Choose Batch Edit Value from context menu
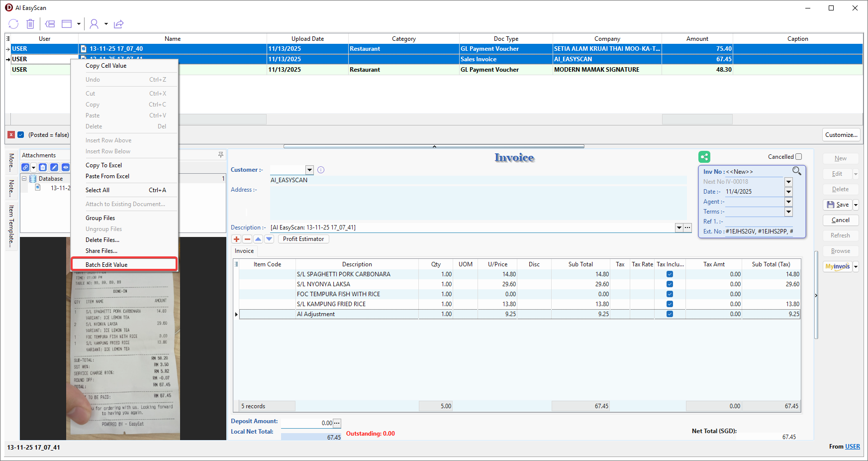 pyautogui.click(x=106, y=265)
